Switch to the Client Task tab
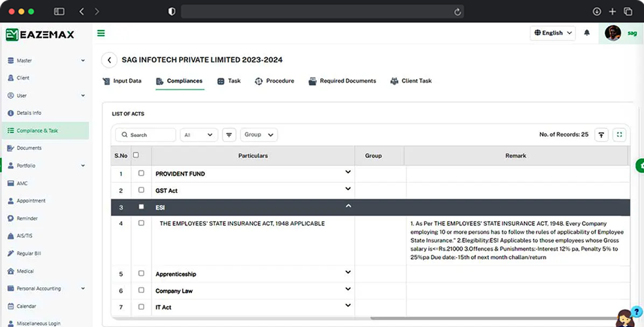This screenshot has height=327, width=644. click(411, 81)
